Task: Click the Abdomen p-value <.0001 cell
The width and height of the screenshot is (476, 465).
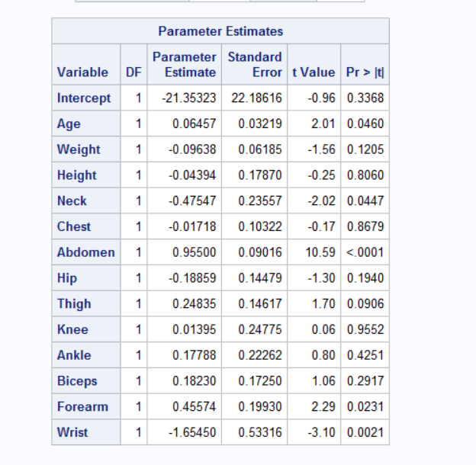Action: [365, 252]
